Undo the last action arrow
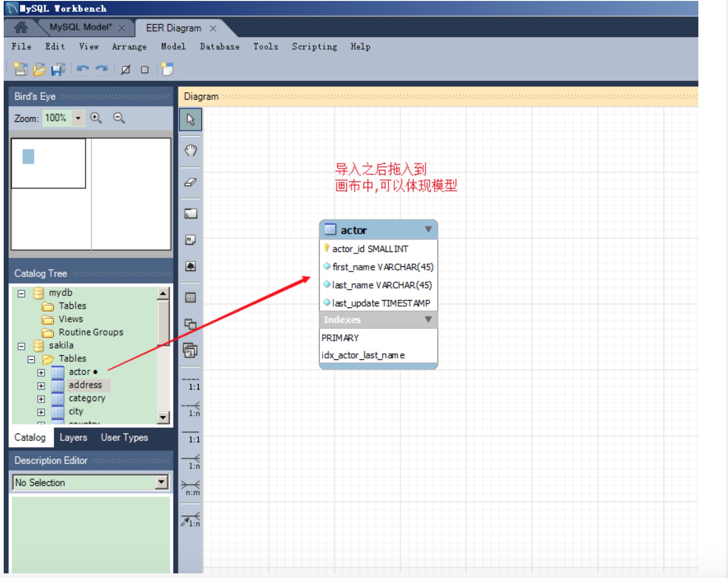This screenshot has width=728, height=578. pyautogui.click(x=83, y=69)
